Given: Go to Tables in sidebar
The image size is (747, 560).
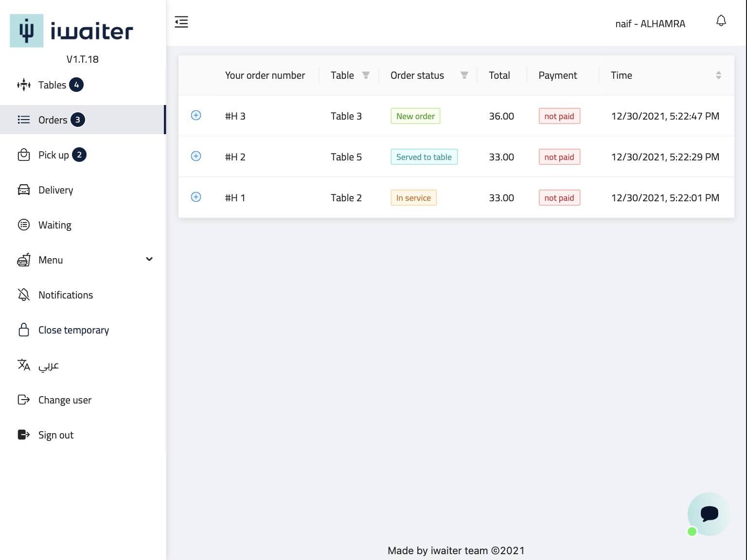Looking at the screenshot, I should tap(52, 85).
